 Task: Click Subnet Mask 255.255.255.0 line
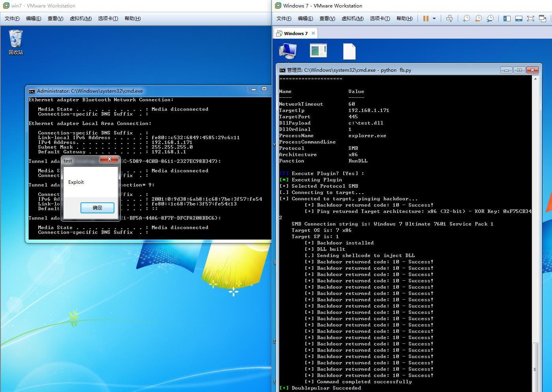point(115,147)
